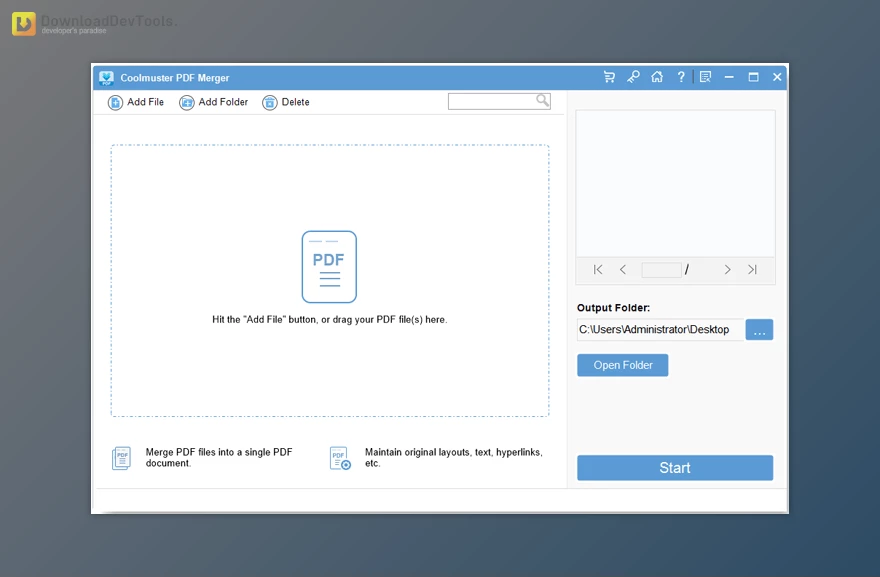
Task: Click the page number input field
Action: coord(662,269)
